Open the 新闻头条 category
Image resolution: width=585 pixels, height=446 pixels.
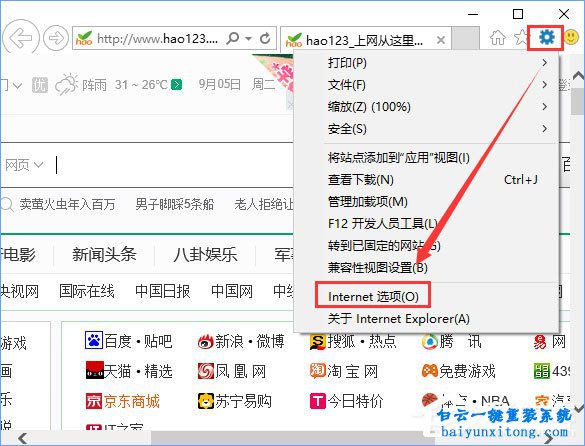(104, 255)
